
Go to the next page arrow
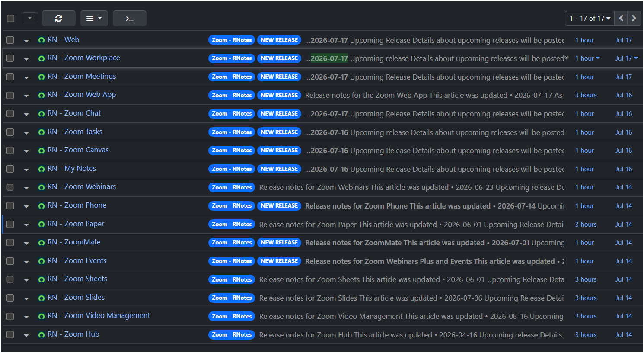[x=634, y=18]
